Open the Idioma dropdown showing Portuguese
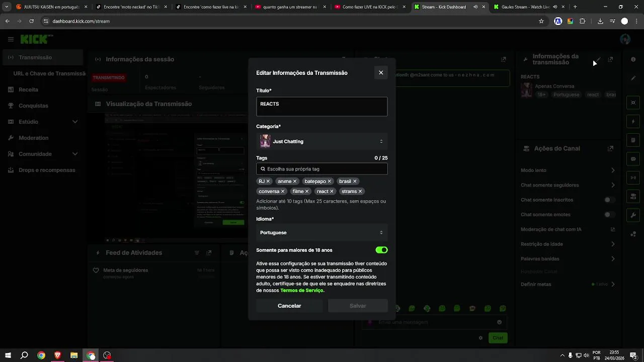This screenshot has height=362, width=644. [322, 232]
